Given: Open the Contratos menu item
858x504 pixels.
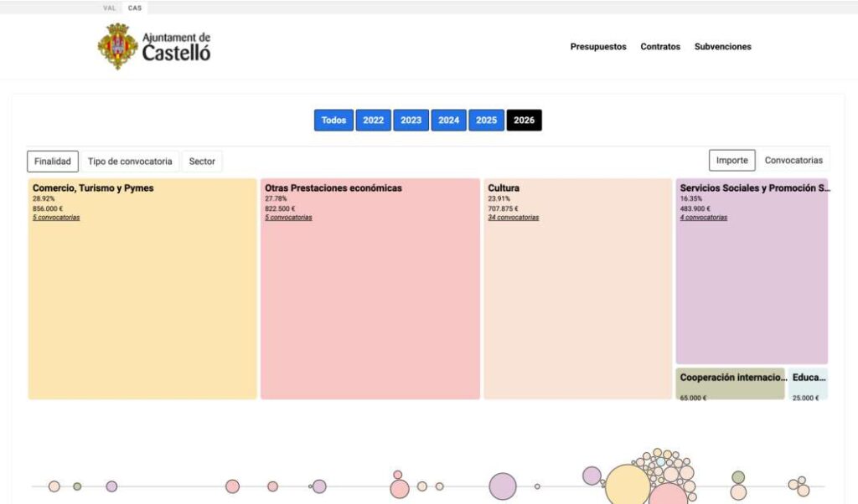Looking at the screenshot, I should click(660, 46).
